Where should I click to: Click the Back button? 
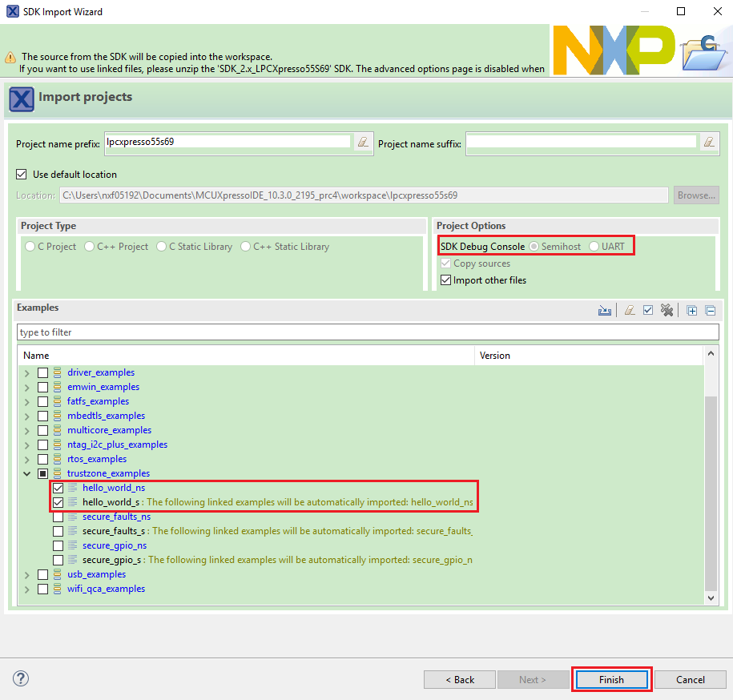(460, 680)
